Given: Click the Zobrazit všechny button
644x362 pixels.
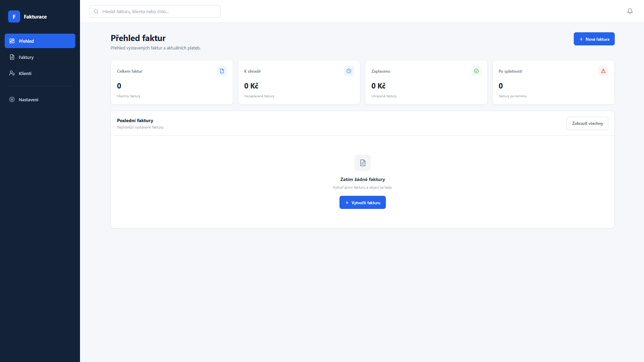Looking at the screenshot, I should [587, 123].
